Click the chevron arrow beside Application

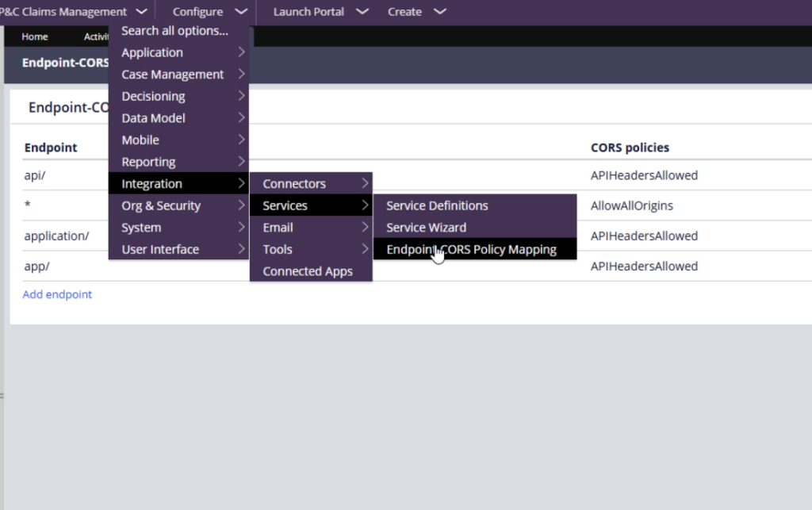point(241,52)
